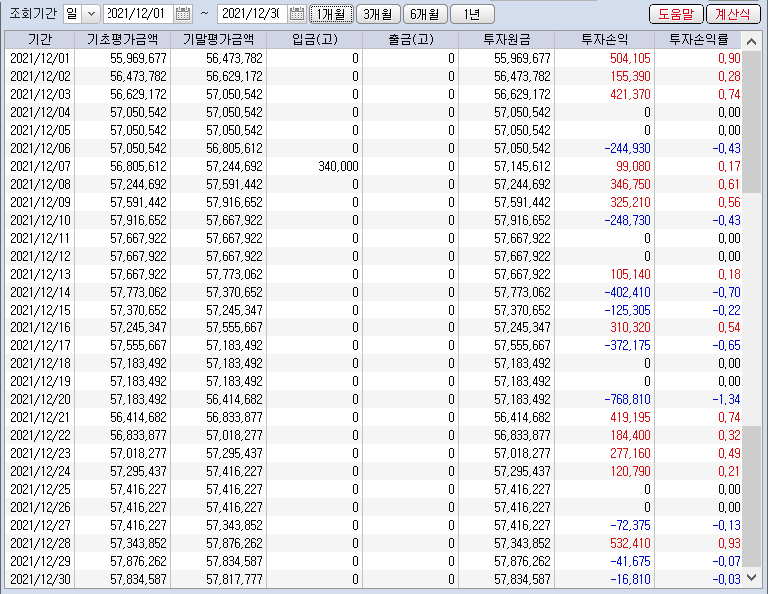Click the 419,195 profit value
The image size is (769, 594).
coord(630,417)
